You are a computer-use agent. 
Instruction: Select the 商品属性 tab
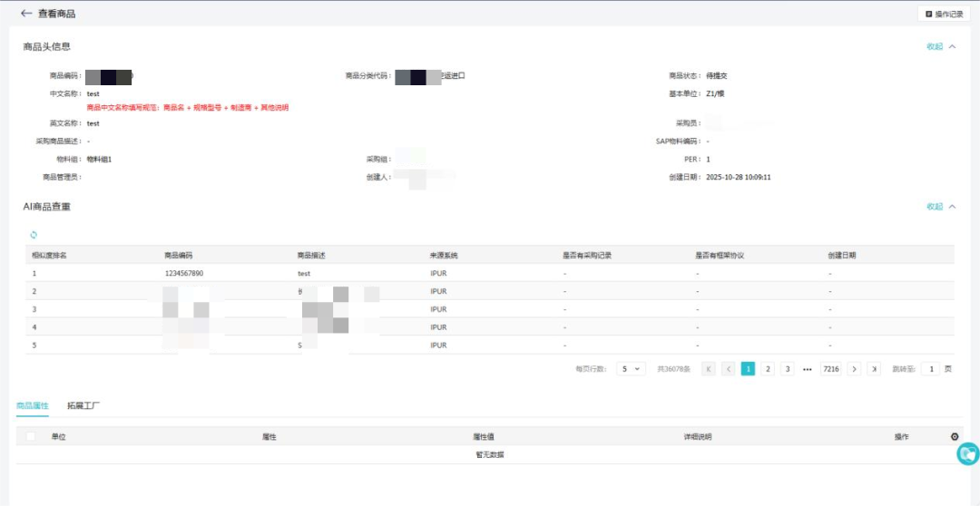(33, 405)
